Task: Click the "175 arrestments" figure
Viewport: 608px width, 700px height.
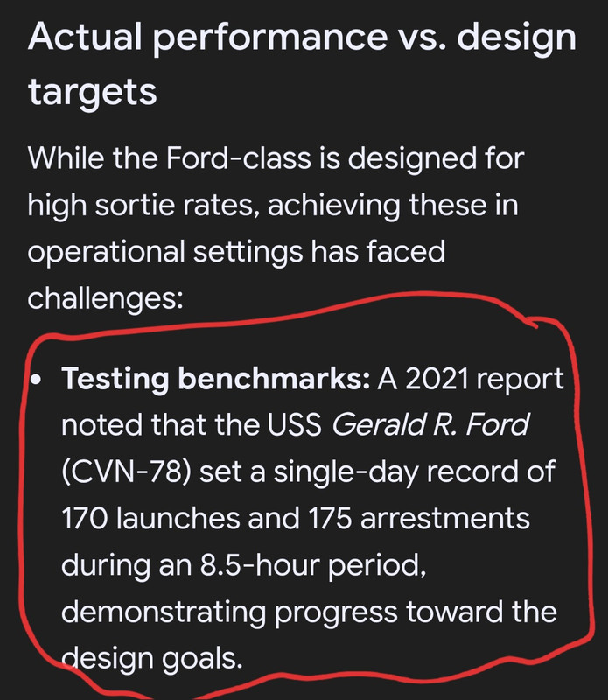Action: pos(419,518)
